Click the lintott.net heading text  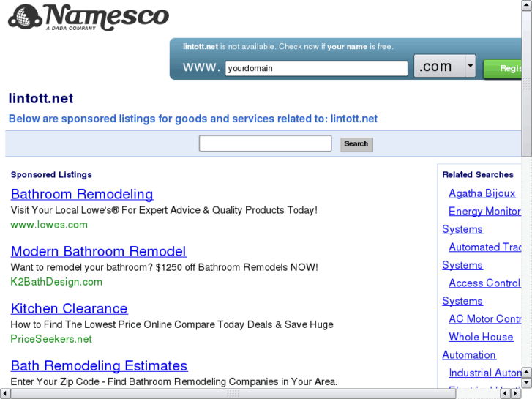[x=41, y=99]
